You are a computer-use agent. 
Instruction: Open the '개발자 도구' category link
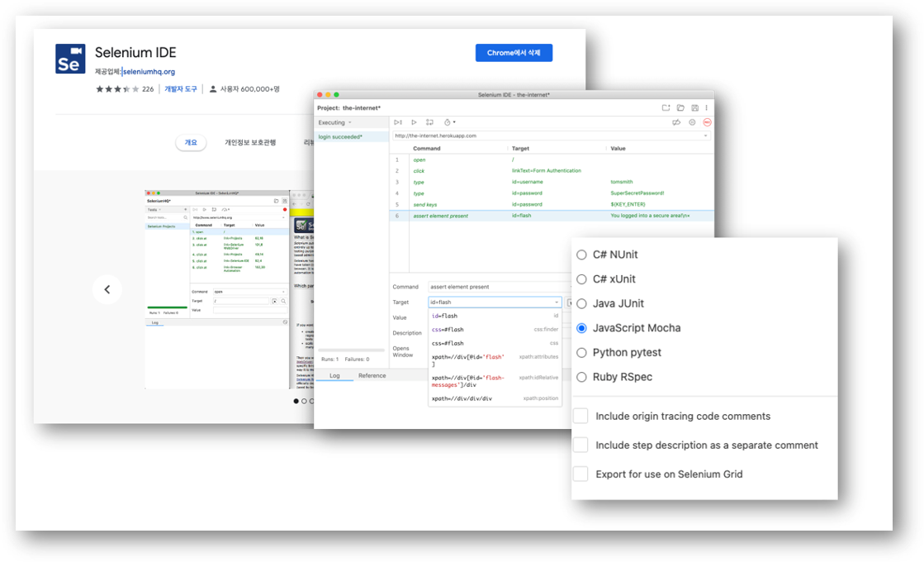[x=180, y=89]
